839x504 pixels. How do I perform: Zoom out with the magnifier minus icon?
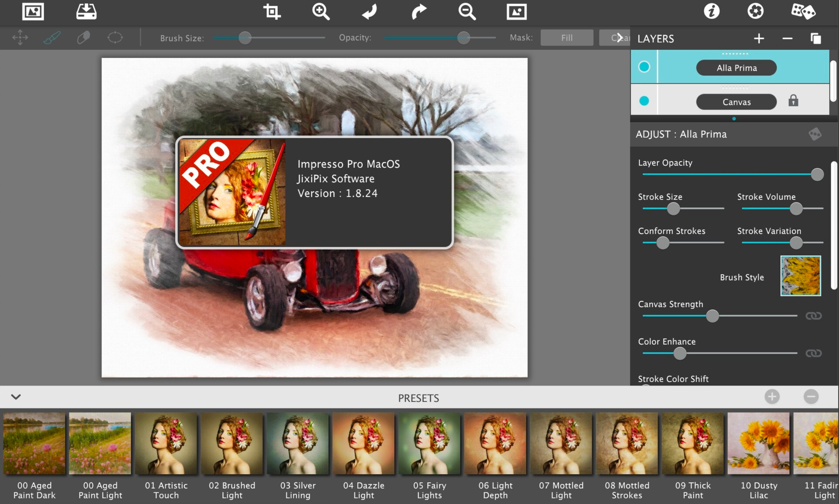pyautogui.click(x=467, y=12)
